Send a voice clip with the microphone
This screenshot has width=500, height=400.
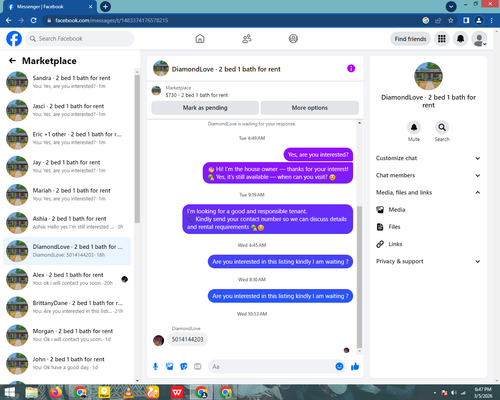click(155, 367)
